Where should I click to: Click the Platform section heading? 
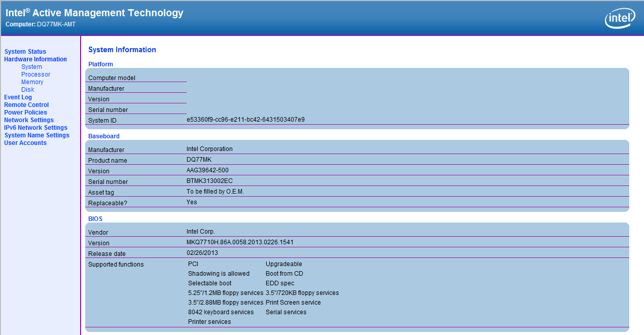(100, 64)
